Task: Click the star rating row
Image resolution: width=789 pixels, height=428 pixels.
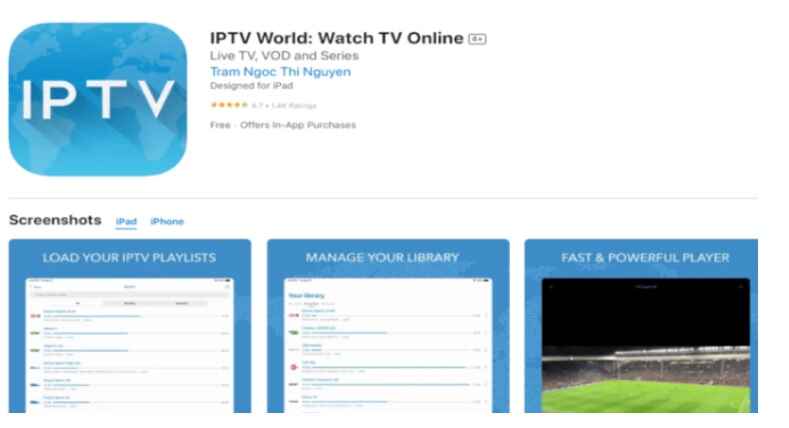Action: [263, 105]
